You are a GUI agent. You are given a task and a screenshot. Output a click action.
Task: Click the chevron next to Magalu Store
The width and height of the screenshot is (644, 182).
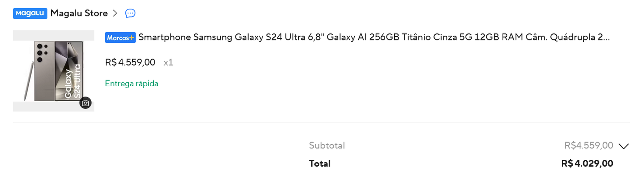(115, 13)
